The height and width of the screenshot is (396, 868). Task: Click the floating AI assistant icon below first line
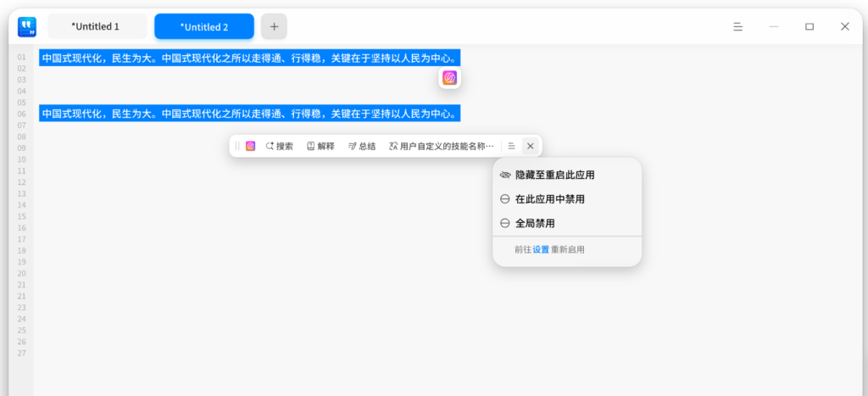tap(449, 78)
